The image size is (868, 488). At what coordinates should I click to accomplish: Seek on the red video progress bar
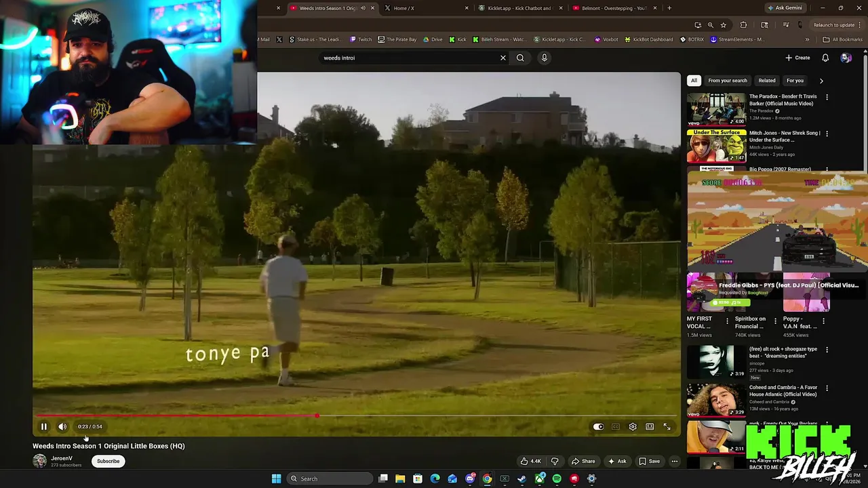coord(356,415)
